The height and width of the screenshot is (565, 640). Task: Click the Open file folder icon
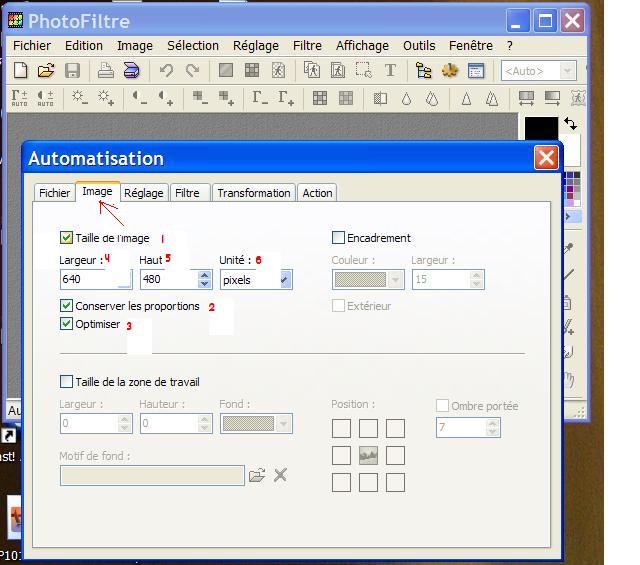click(46, 70)
